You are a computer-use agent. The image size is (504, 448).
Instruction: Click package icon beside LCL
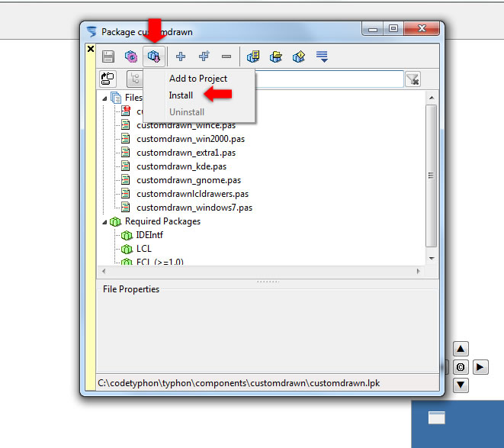point(127,249)
